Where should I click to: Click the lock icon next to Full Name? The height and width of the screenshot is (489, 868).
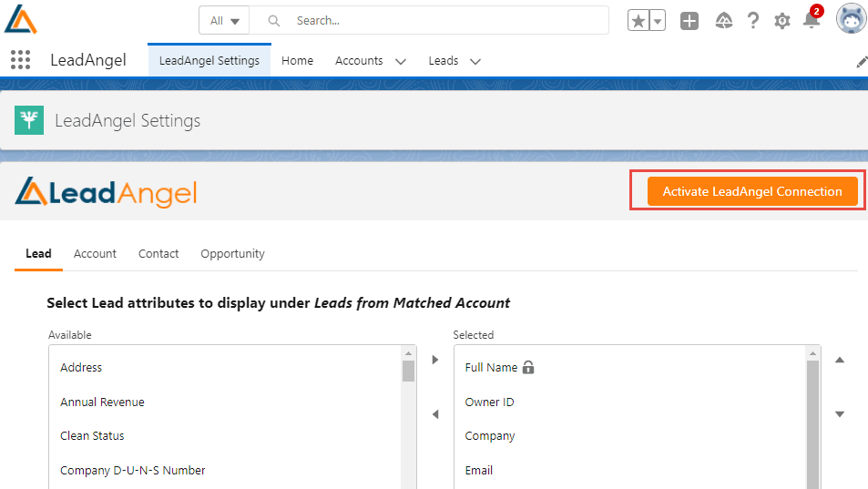click(528, 367)
